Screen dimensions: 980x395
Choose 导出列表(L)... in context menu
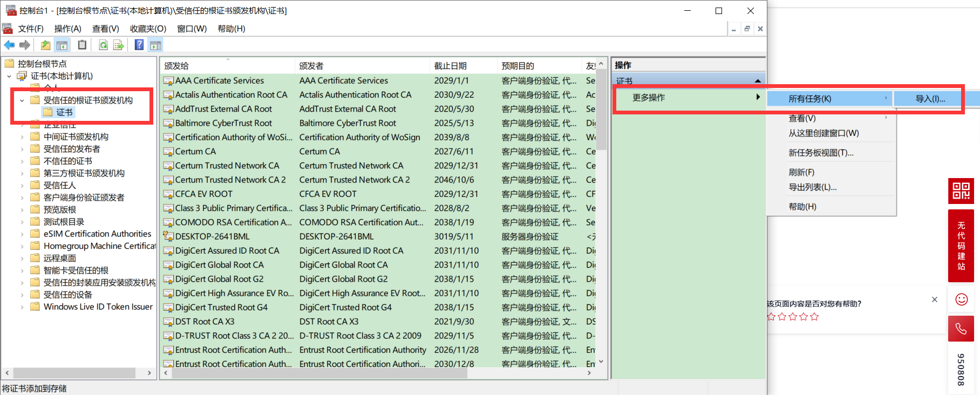(812, 187)
